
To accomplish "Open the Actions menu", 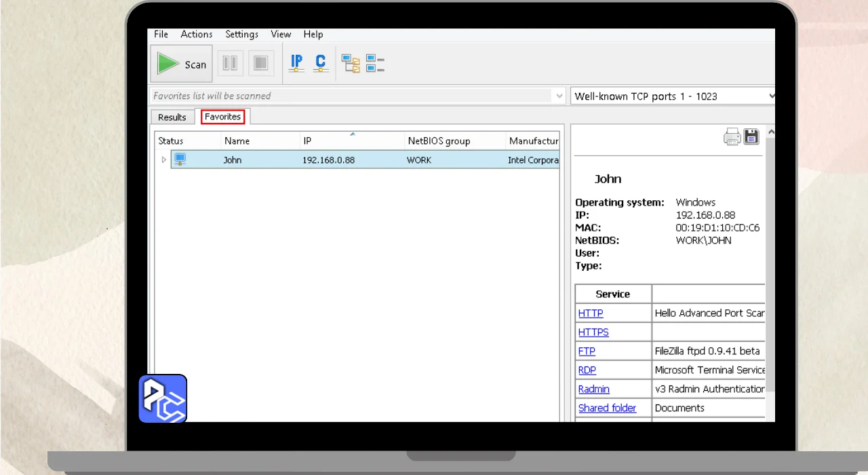I will tap(196, 34).
